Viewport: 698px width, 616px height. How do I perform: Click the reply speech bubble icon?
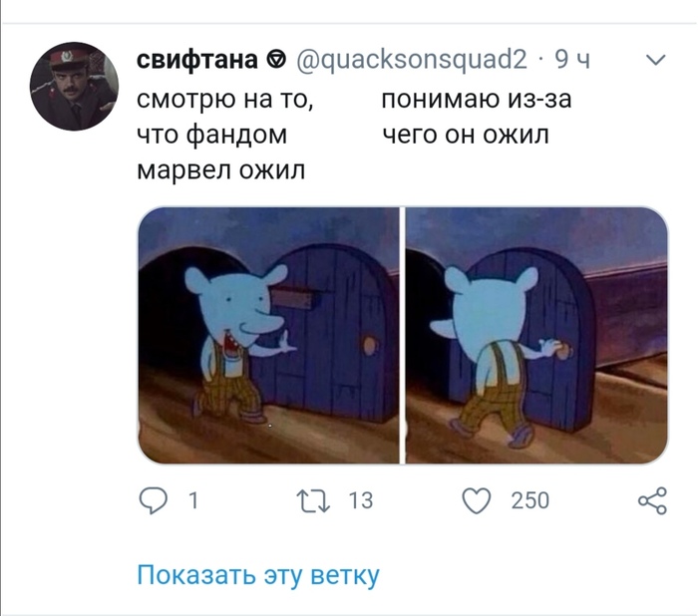point(154,500)
